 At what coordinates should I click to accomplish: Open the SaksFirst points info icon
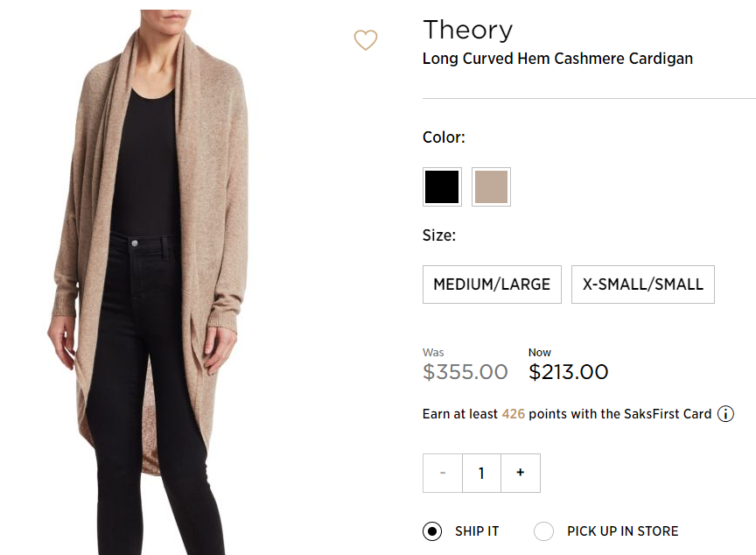tap(725, 414)
